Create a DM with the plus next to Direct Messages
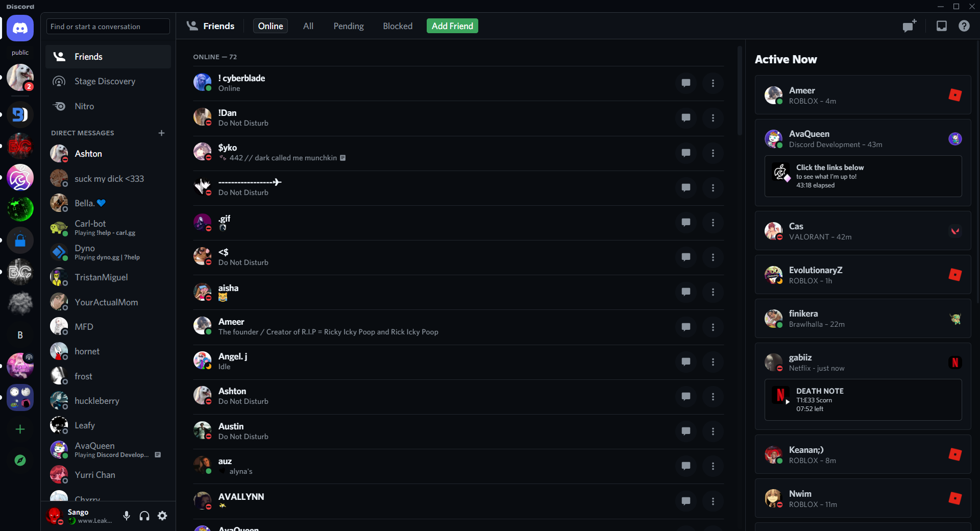Image resolution: width=980 pixels, height=531 pixels. pos(161,133)
